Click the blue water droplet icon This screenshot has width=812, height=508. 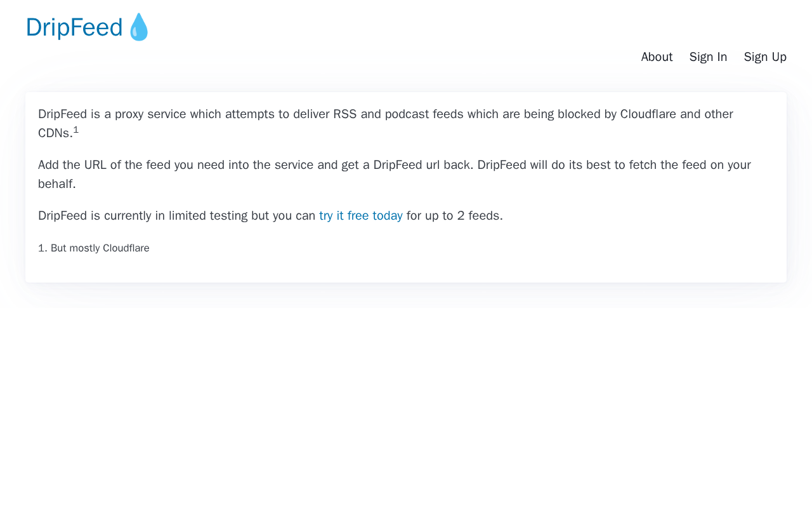click(139, 27)
